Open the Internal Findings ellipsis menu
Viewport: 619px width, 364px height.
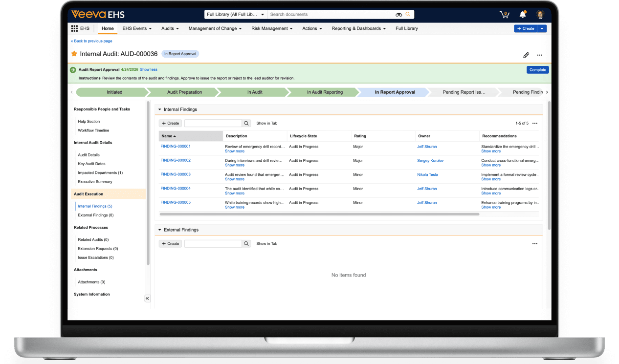click(x=535, y=123)
